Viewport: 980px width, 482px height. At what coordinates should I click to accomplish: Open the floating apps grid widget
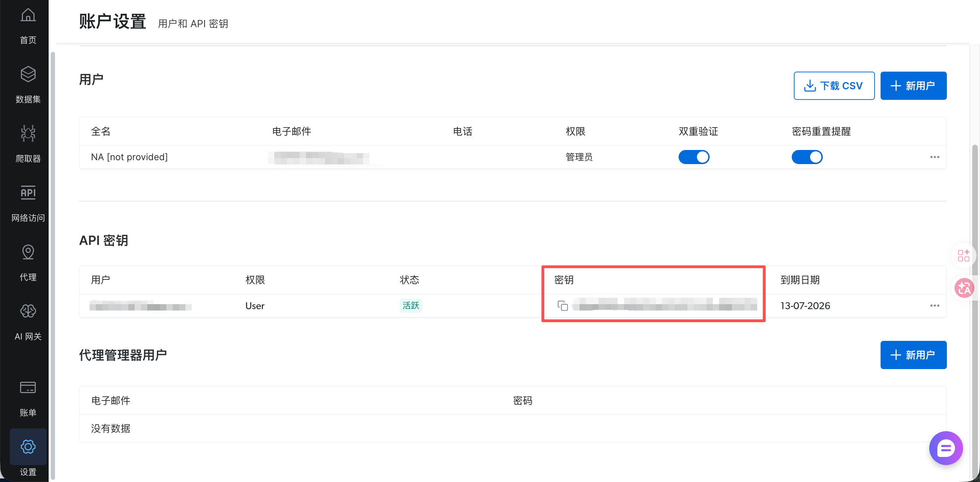tap(963, 255)
